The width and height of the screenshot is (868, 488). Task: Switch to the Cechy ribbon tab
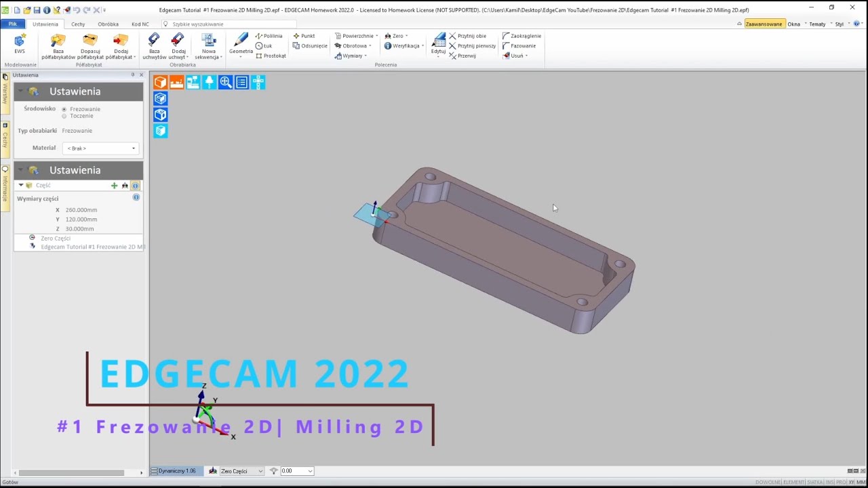[78, 24]
